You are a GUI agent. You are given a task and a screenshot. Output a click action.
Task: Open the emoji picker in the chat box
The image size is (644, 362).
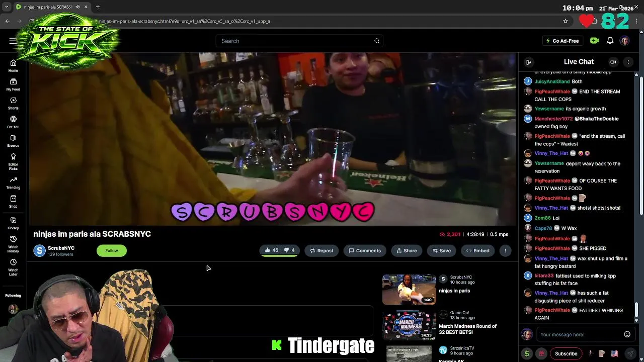click(627, 334)
